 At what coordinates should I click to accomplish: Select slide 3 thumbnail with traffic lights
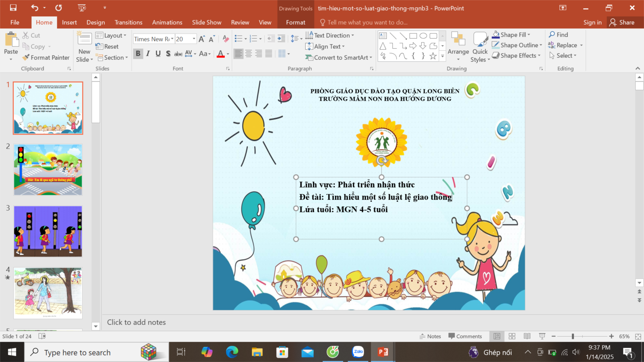(48, 231)
